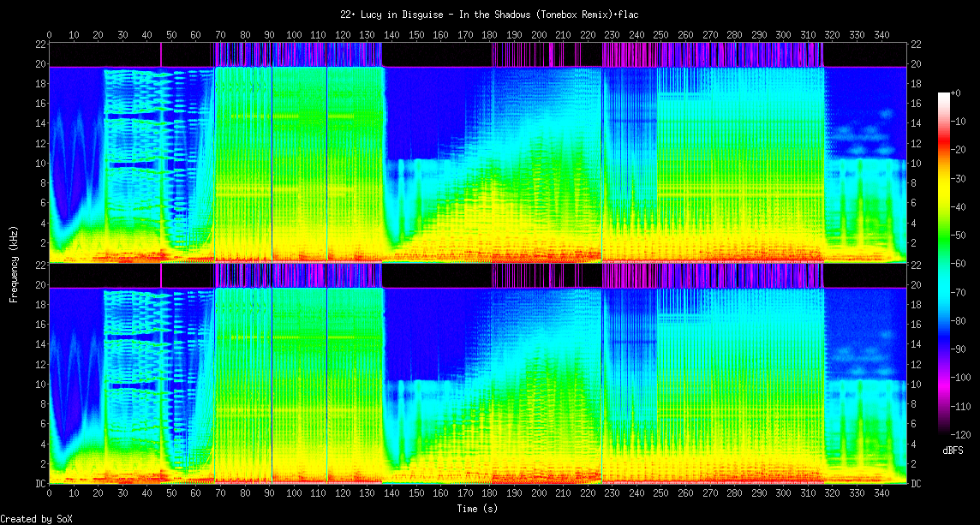Click the 250 tick on top time axis
The height and width of the screenshot is (525, 980).
coord(661,34)
